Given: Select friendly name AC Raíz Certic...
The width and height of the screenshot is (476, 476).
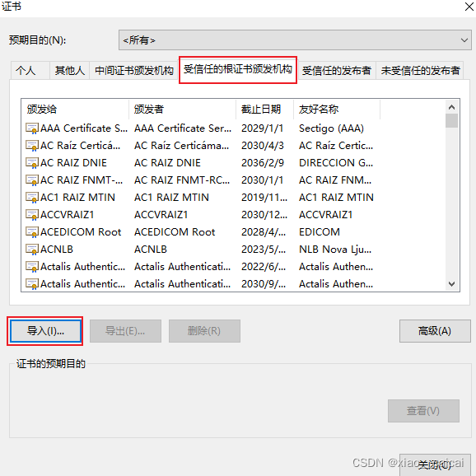Looking at the screenshot, I should click(x=336, y=146).
